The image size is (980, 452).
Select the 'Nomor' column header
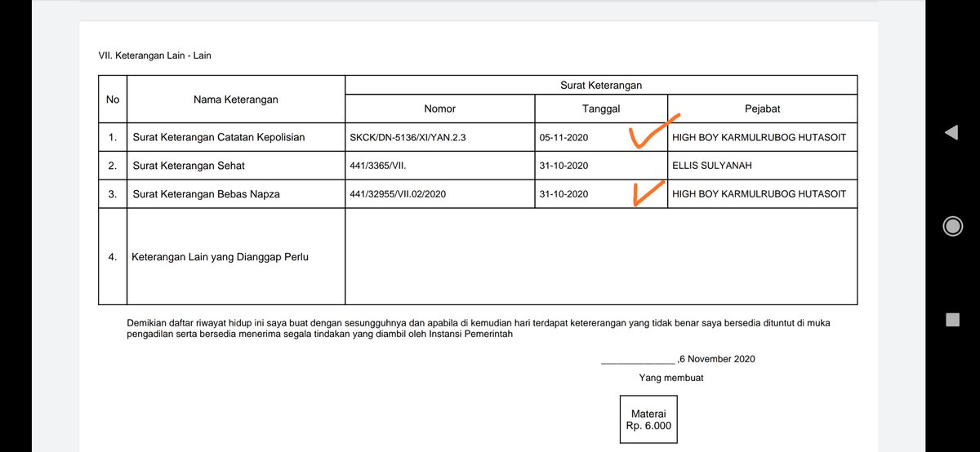pyautogui.click(x=439, y=109)
